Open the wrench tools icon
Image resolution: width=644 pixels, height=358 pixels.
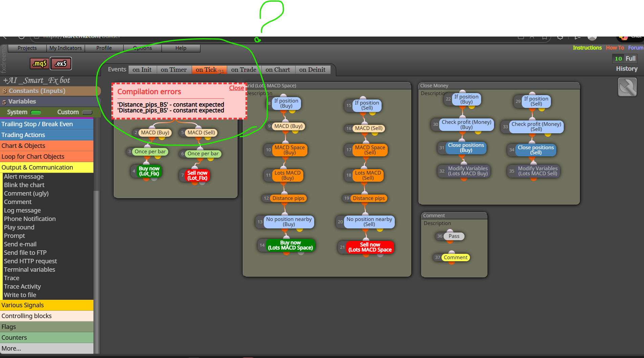[x=627, y=87]
